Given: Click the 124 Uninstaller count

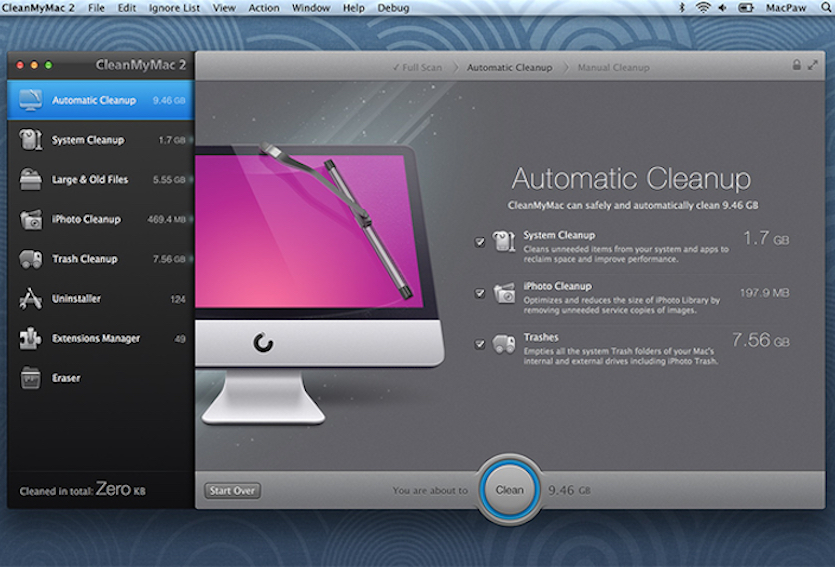Looking at the screenshot, I should pos(178,299).
